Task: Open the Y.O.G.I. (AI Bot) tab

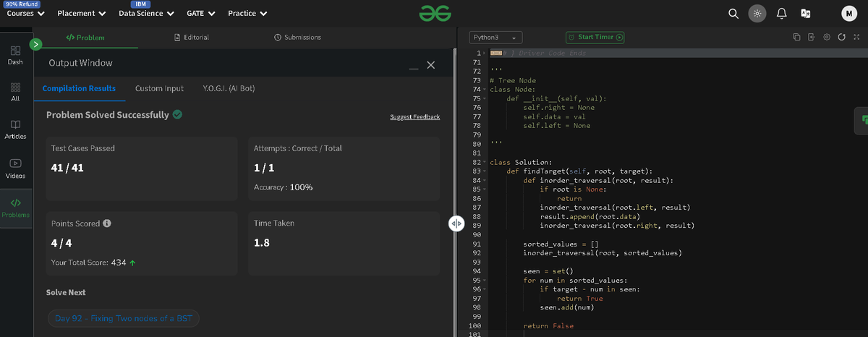Action: coord(229,88)
